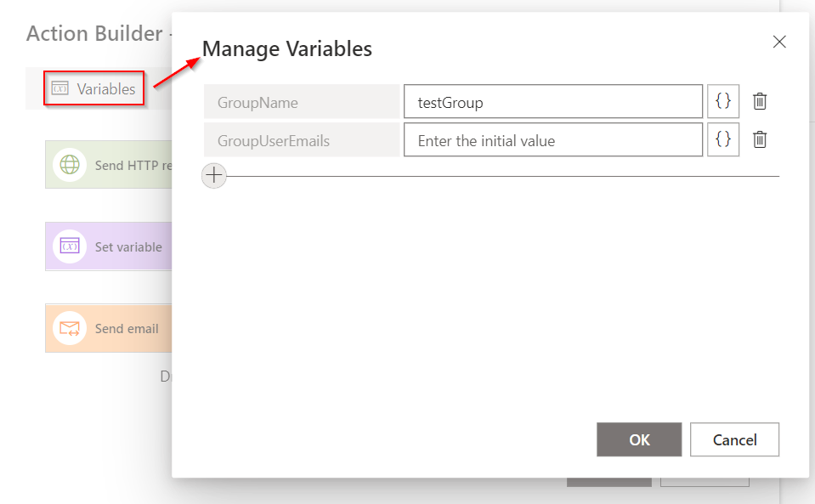Add a new variable using the plus icon

point(213,175)
